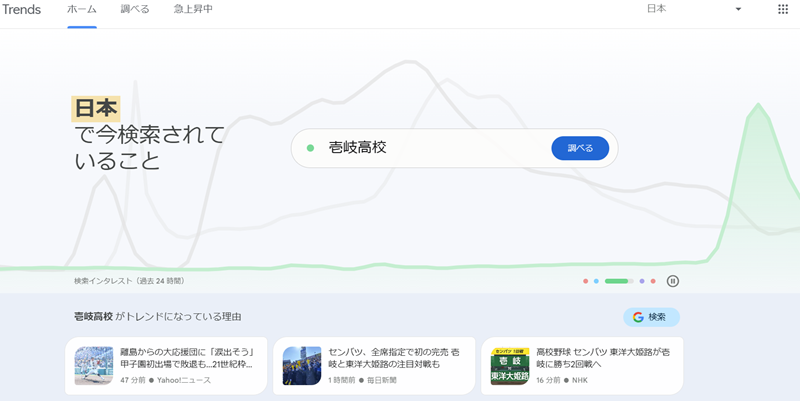Open the Google apps grid icon
The image size is (800, 401).
tap(783, 9)
